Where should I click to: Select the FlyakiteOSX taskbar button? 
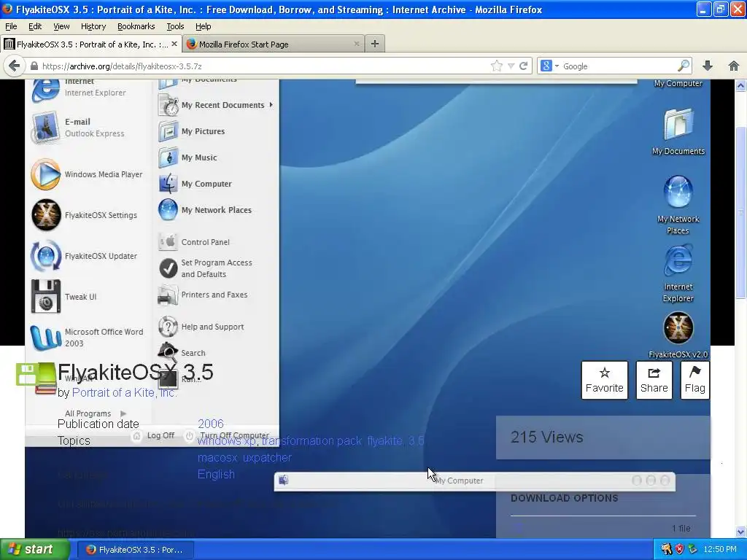135,550
